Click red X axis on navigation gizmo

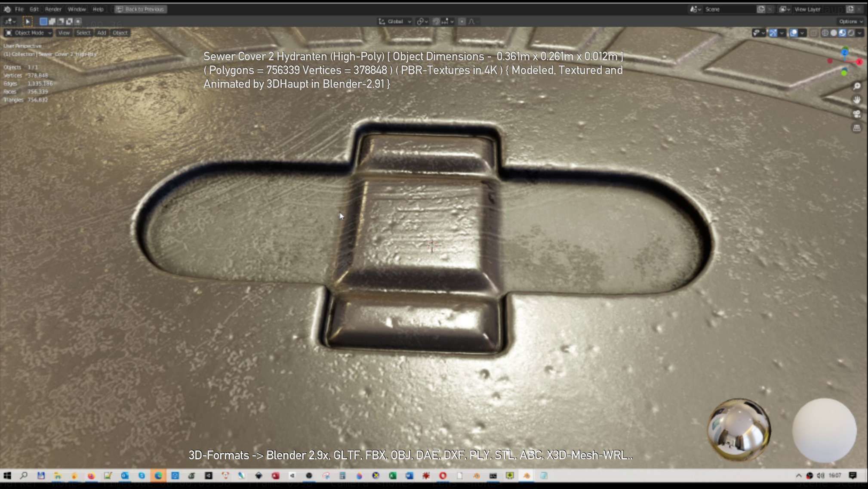coord(859,62)
